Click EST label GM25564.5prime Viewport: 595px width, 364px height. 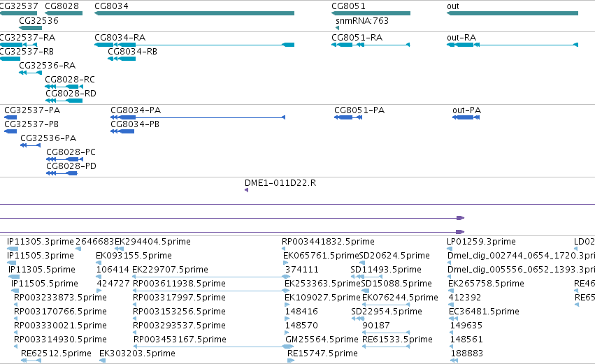[x=322, y=340]
